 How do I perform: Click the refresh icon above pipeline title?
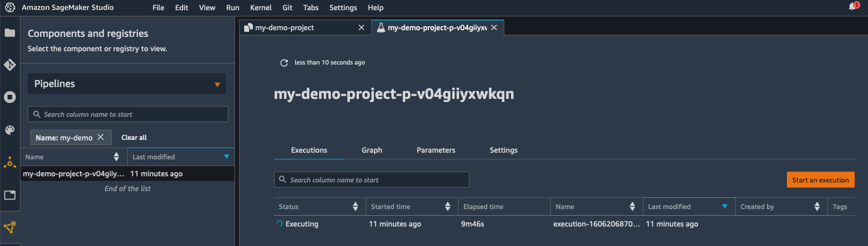tap(284, 63)
